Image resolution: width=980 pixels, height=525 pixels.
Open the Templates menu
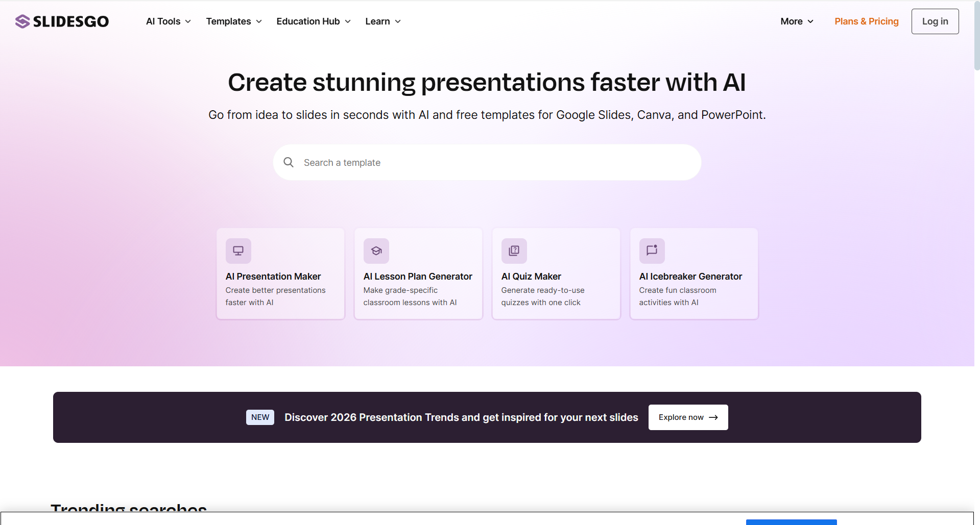coord(234,21)
